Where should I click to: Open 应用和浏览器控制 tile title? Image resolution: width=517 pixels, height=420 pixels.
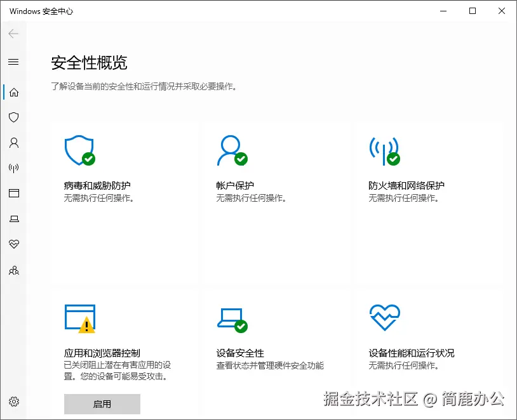(x=102, y=353)
